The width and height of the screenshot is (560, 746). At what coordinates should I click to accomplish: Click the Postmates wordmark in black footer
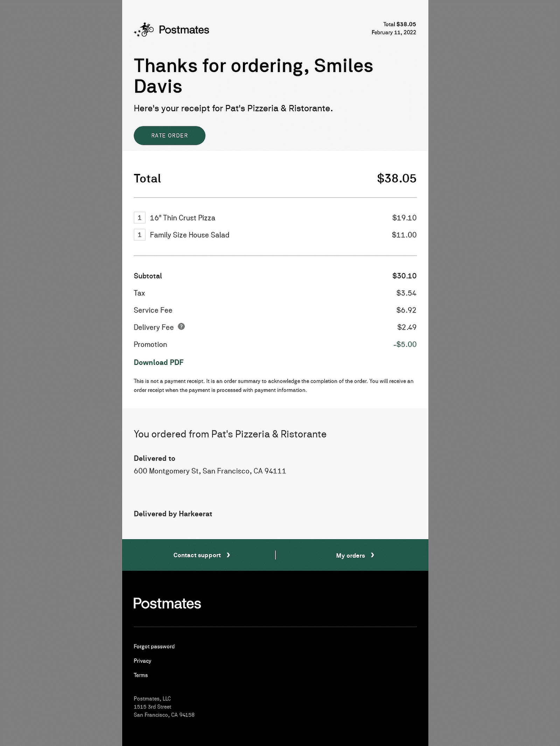[x=167, y=603]
